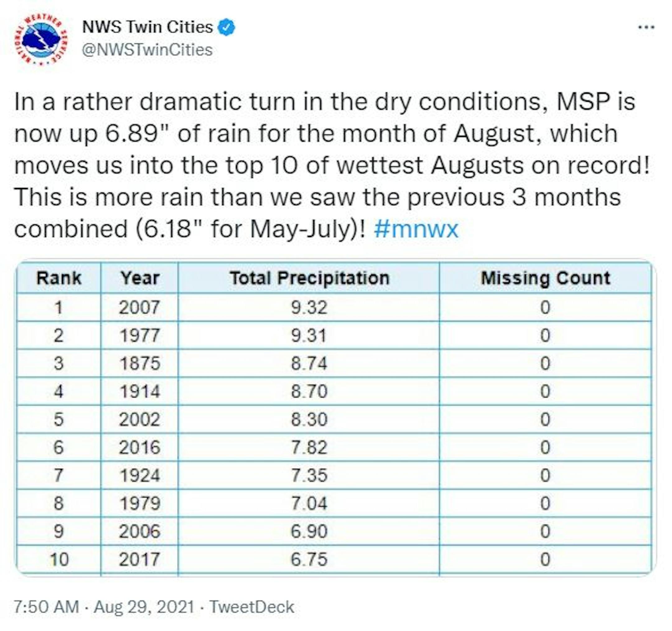Select the 2016 year cell
Screen dimensions: 672x631
tap(139, 447)
